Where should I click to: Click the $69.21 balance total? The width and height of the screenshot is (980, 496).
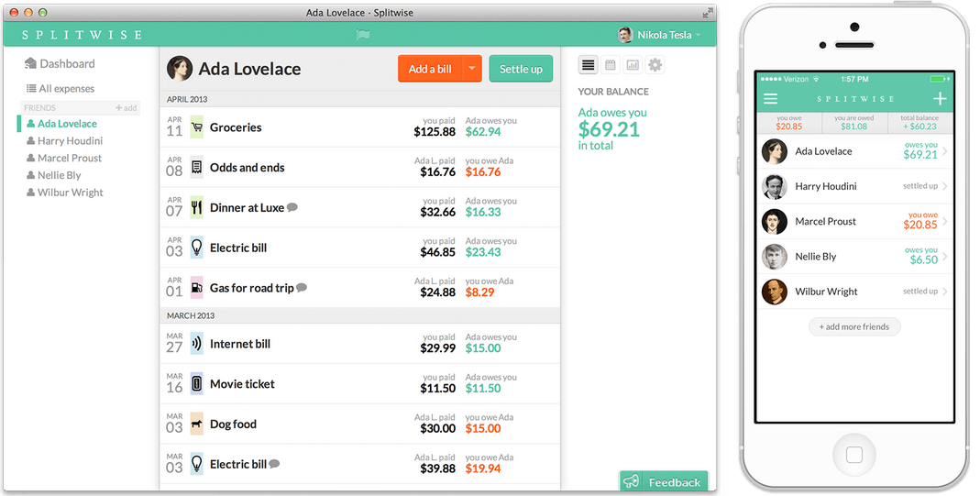coord(609,129)
